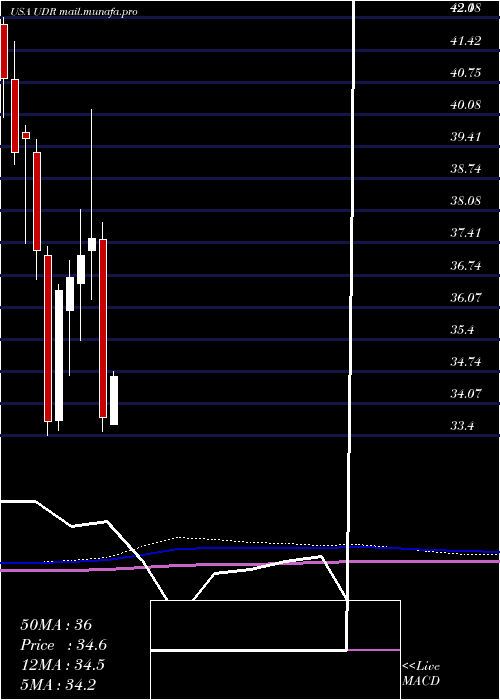
Task: Click the tall white candle with wick reaching 40
Action: tap(92, 244)
